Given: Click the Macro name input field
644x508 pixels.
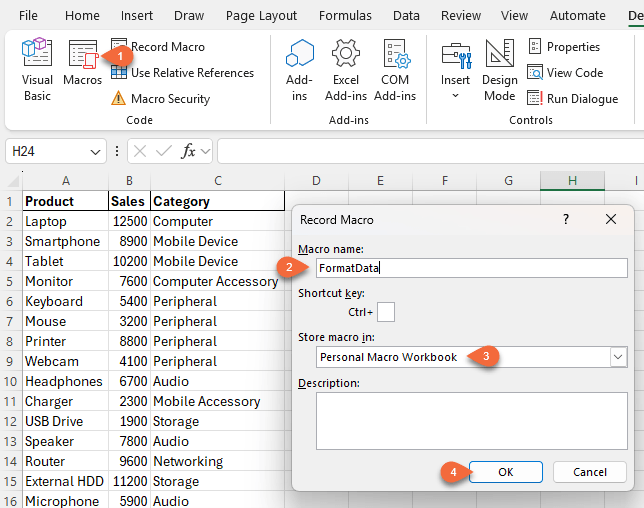Looking at the screenshot, I should click(x=472, y=268).
